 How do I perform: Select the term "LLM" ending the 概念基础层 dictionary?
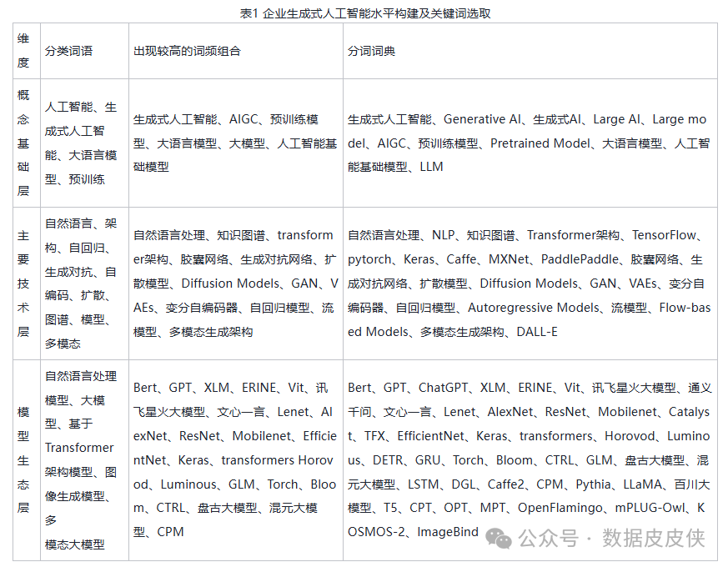point(431,167)
